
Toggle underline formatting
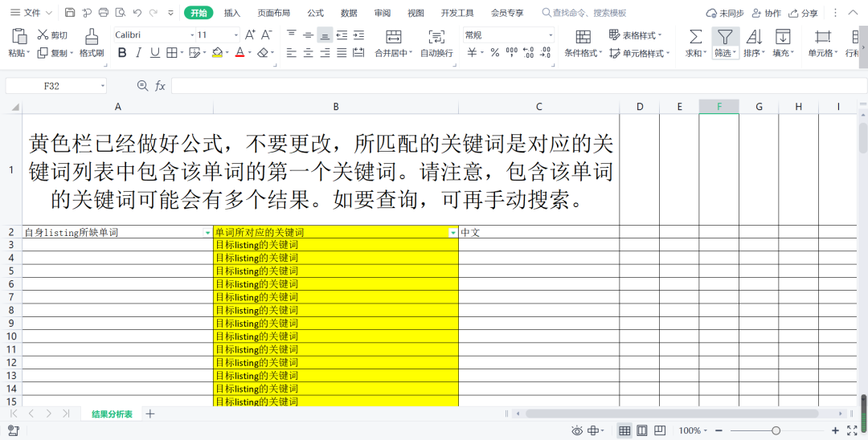(x=155, y=52)
